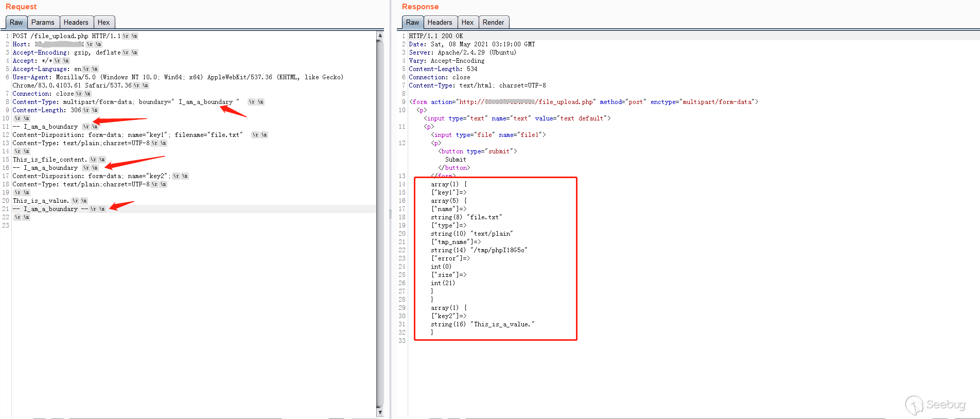
Task: Show the Request Hex tab
Action: point(103,23)
